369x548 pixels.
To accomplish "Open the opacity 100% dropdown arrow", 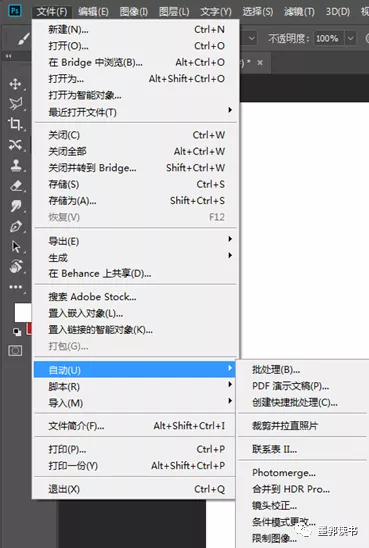I will tap(350, 38).
